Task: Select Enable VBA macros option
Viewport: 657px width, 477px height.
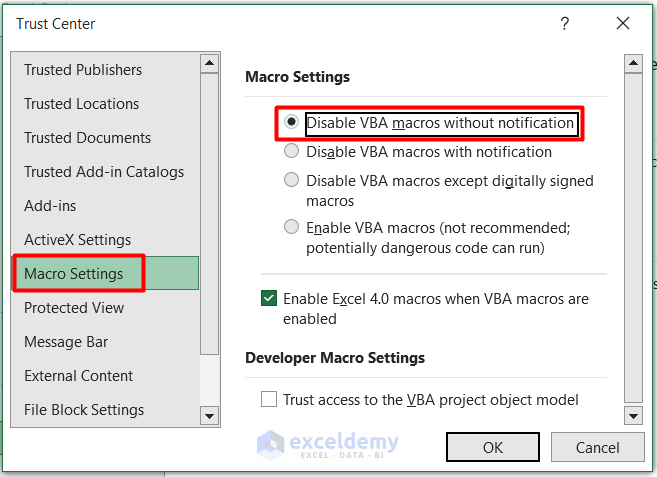Action: (291, 227)
